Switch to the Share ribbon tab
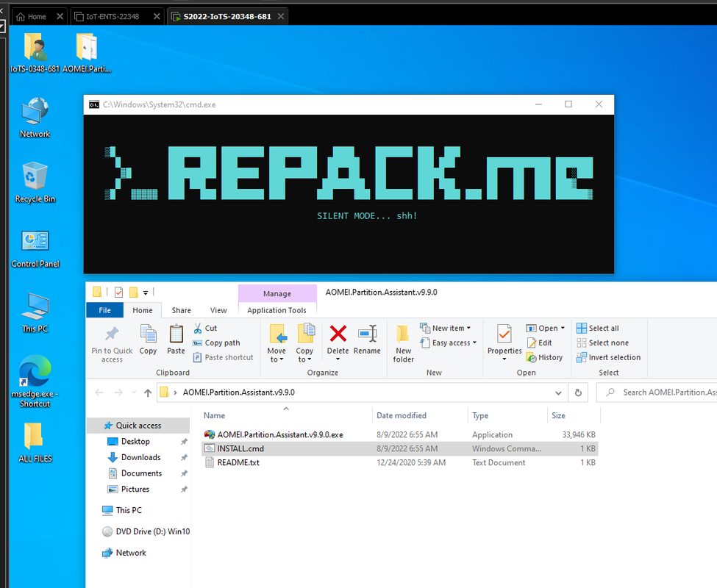The height and width of the screenshot is (588, 717). (x=181, y=310)
